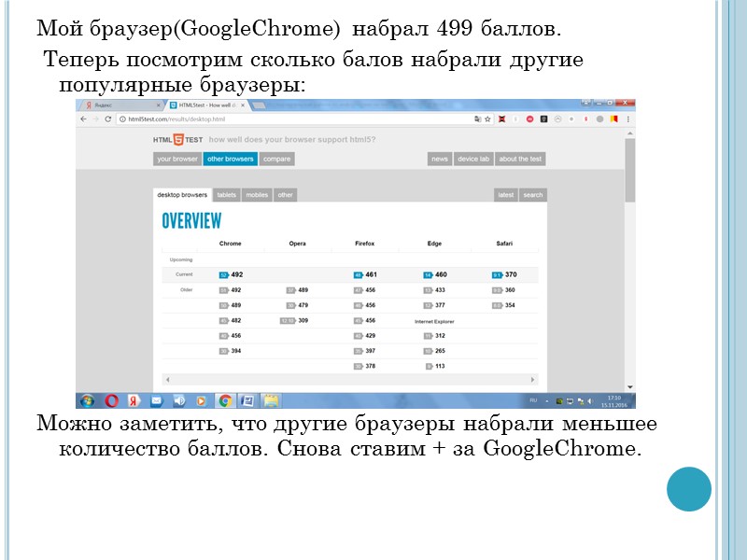Click the Opera column header
747x560 pixels.
pyautogui.click(x=297, y=244)
